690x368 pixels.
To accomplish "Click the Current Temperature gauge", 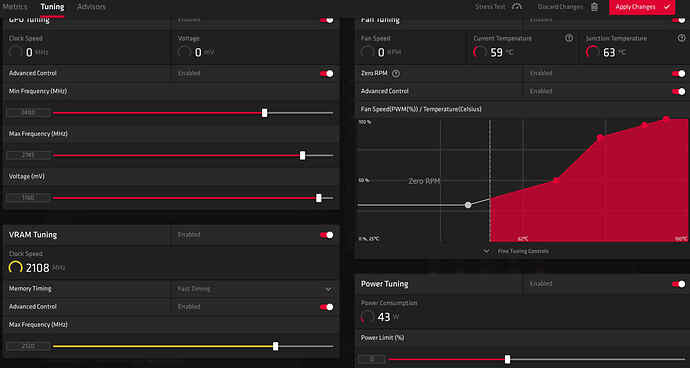I will pyautogui.click(x=480, y=52).
